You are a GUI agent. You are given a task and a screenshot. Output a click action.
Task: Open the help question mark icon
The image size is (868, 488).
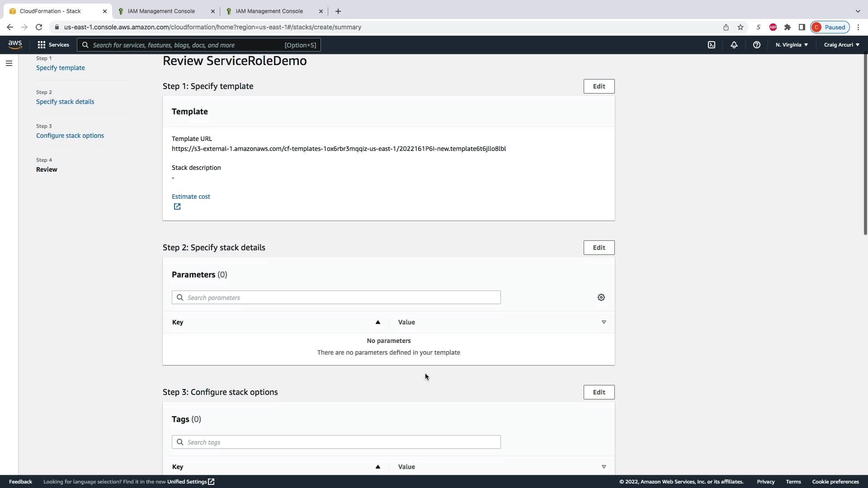tap(757, 45)
